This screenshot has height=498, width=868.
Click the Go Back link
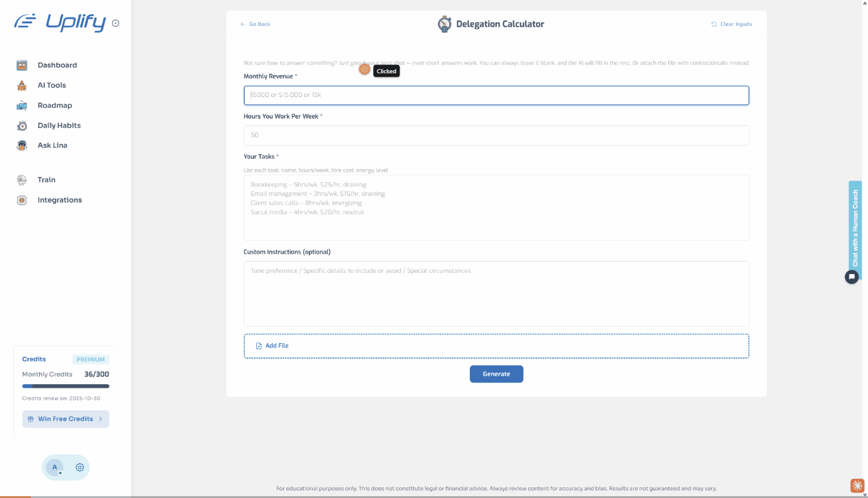coord(255,24)
